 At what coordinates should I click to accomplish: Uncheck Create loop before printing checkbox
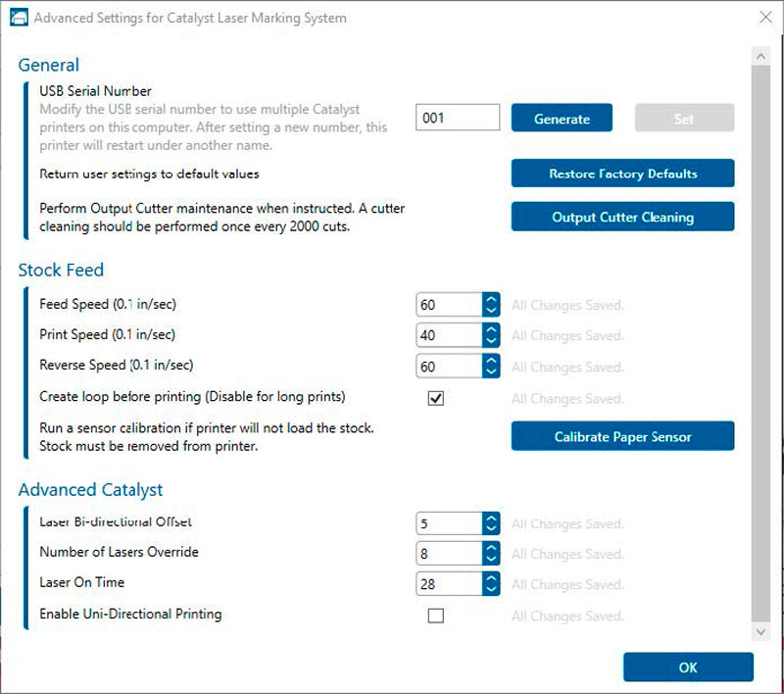click(x=435, y=398)
